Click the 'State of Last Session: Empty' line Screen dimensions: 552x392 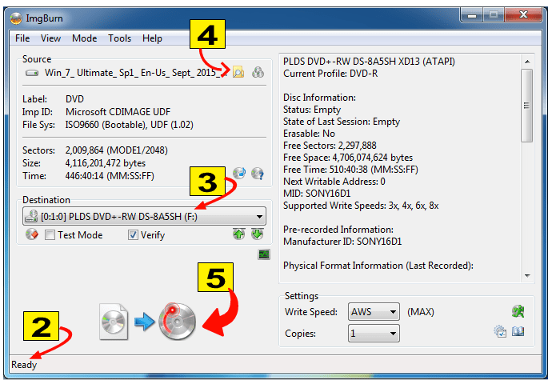(342, 122)
